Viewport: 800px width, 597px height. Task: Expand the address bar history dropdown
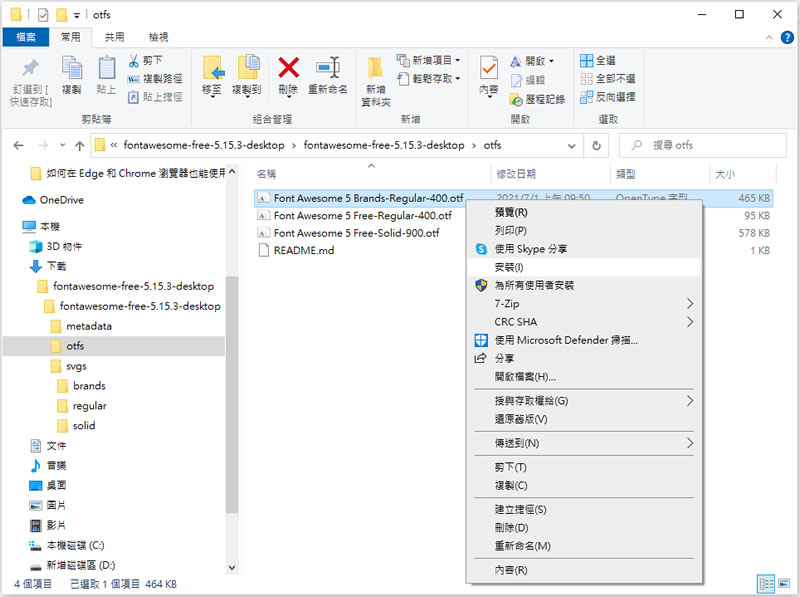click(572, 146)
